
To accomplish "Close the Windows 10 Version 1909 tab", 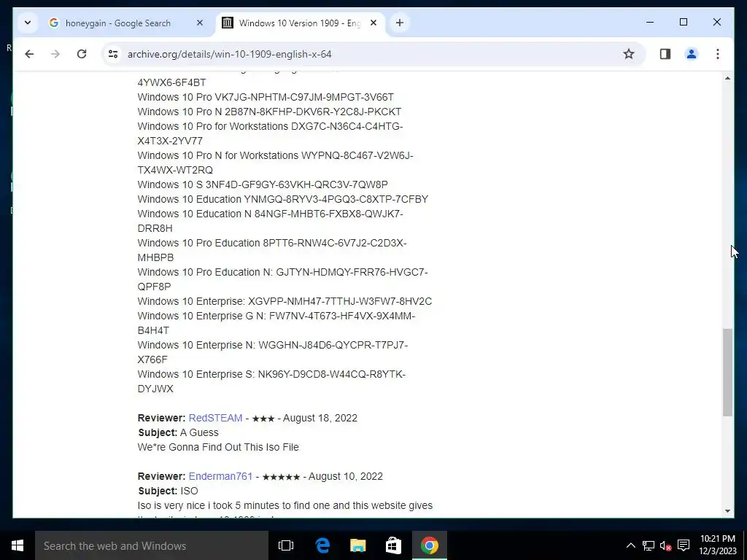I will (373, 23).
